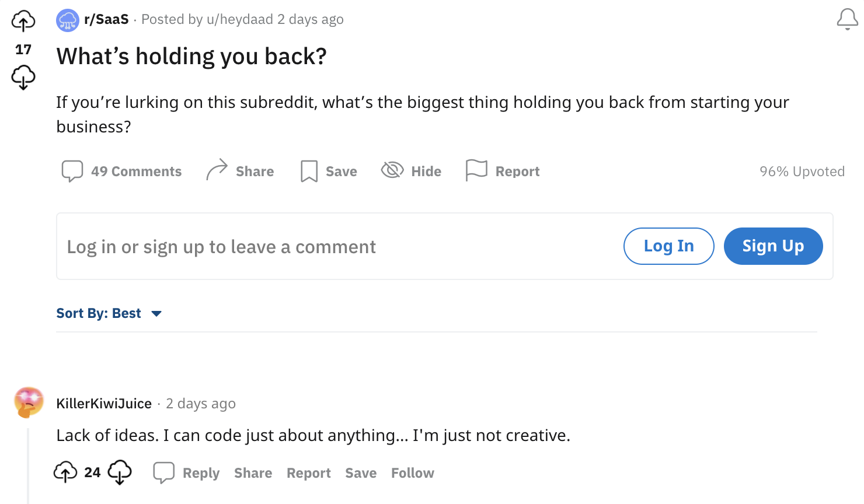This screenshot has width=864, height=504.
Task: Open the u/heydaad user profile
Action: point(240,19)
